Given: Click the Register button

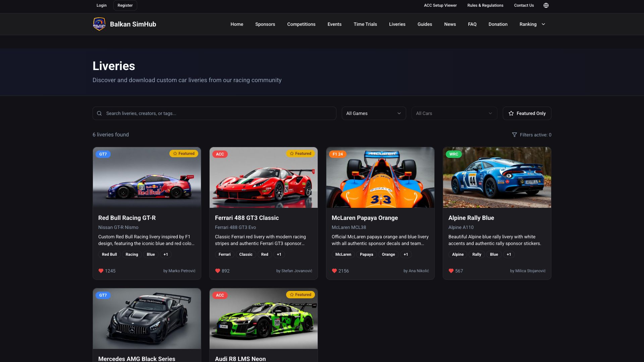Looking at the screenshot, I should pyautogui.click(x=125, y=5).
